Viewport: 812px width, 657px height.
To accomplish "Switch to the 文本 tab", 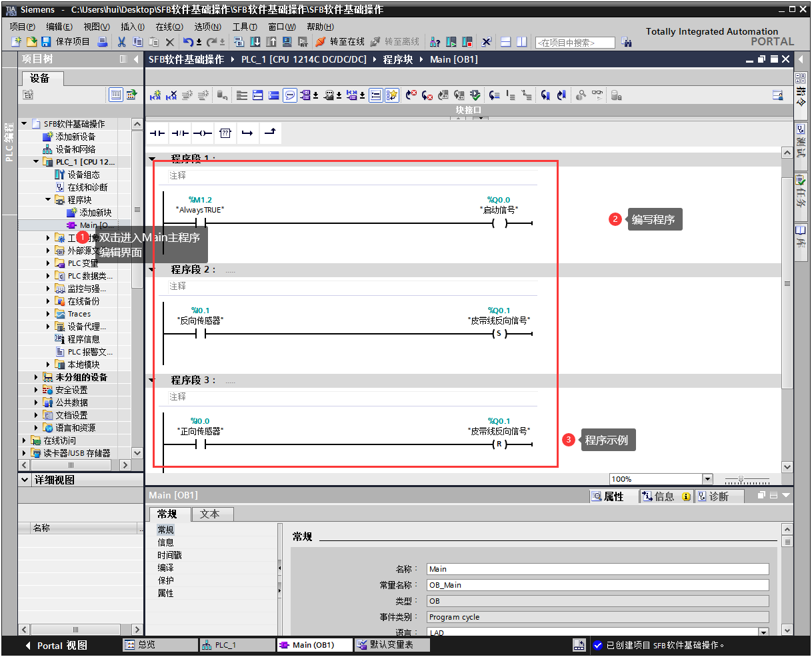I will click(x=213, y=514).
